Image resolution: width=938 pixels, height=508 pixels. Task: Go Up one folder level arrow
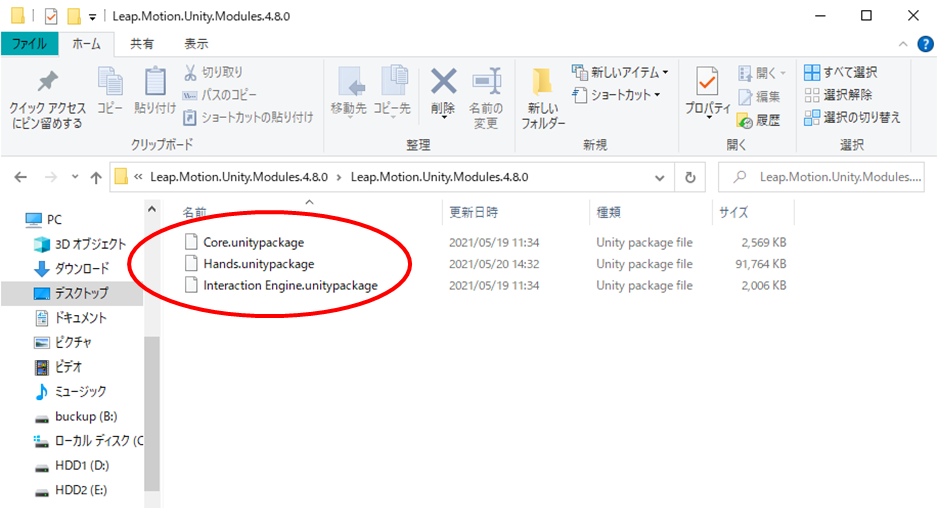[x=96, y=177]
